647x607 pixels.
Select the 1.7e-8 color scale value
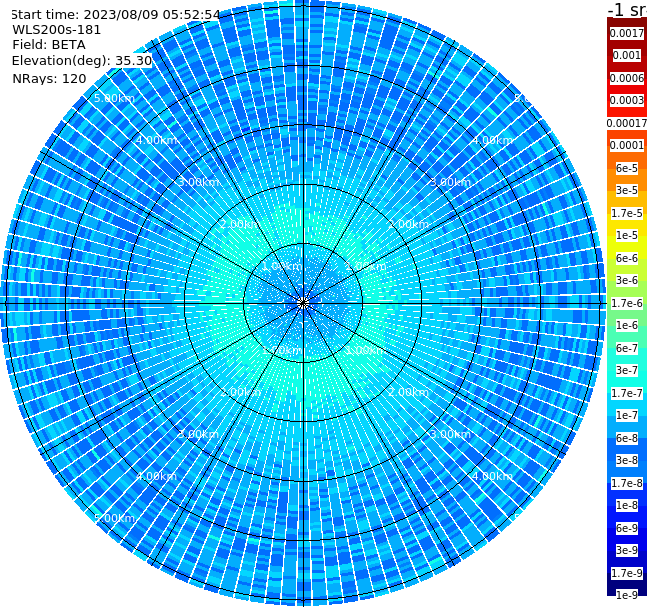coord(627,483)
